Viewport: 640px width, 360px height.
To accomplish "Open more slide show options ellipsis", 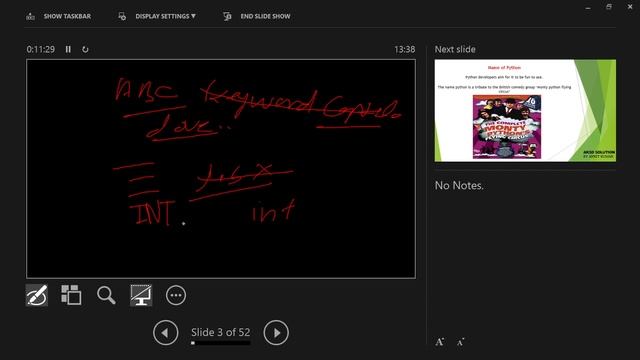I will pos(176,295).
